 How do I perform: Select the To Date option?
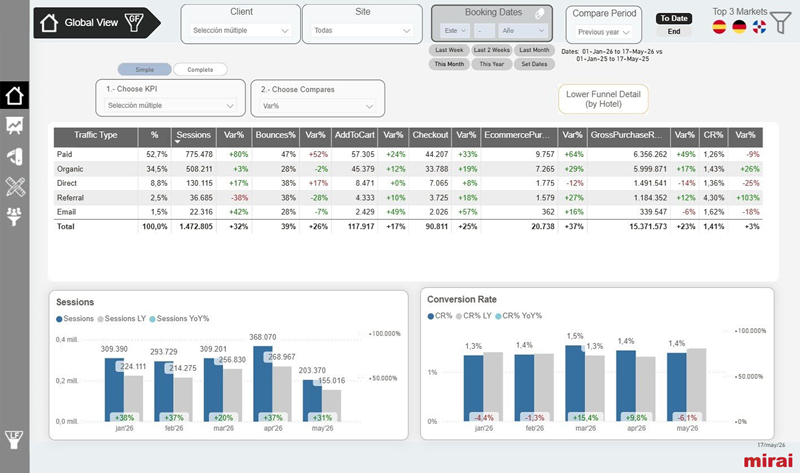[674, 18]
